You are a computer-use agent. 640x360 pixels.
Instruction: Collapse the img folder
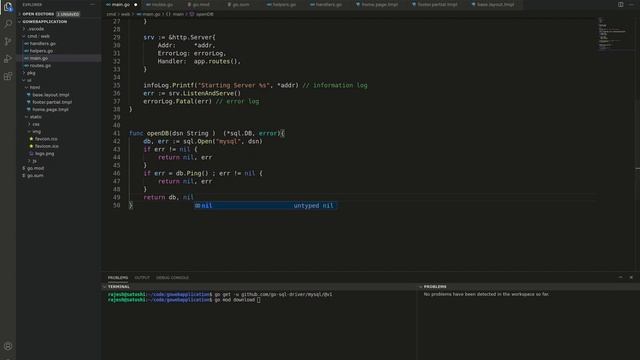[x=29, y=131]
